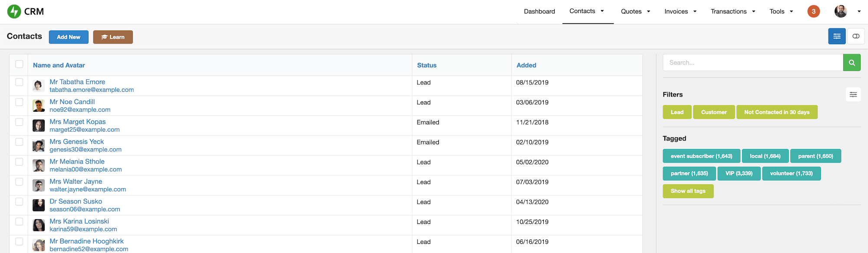Viewport: 868px width, 253px height.
Task: Click Bernadine Hooghkirk's avatar
Action: [x=39, y=245]
